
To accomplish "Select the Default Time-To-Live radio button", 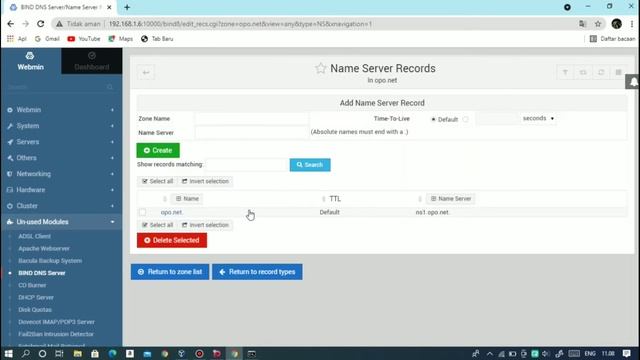I will 433,119.
